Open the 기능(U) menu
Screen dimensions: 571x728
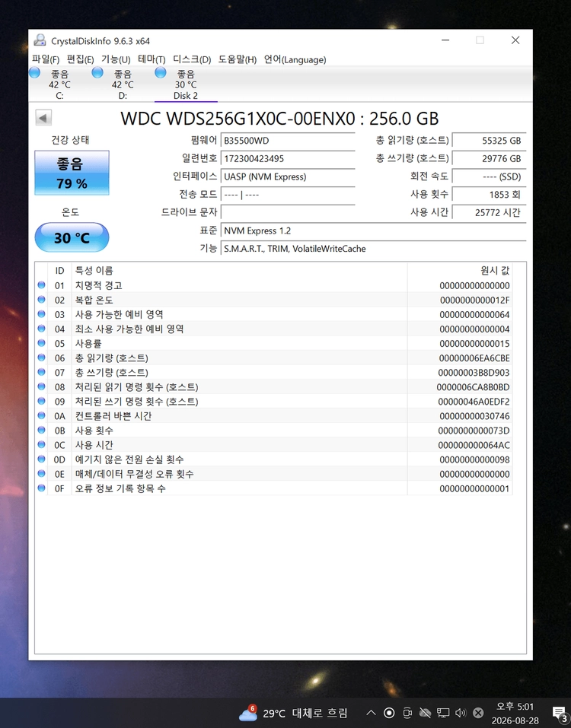(116, 59)
